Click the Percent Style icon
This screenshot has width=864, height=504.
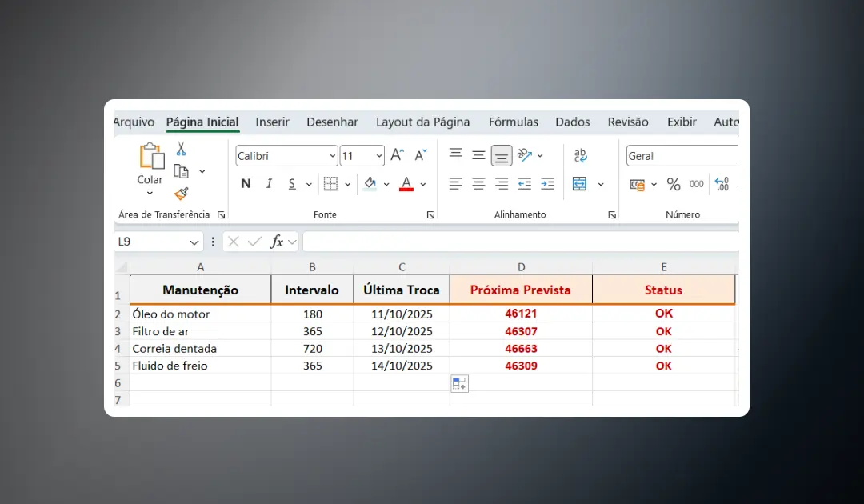pos(674,185)
